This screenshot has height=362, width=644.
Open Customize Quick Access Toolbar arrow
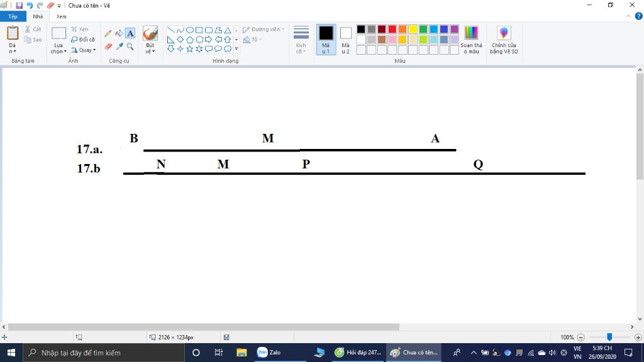click(x=59, y=6)
